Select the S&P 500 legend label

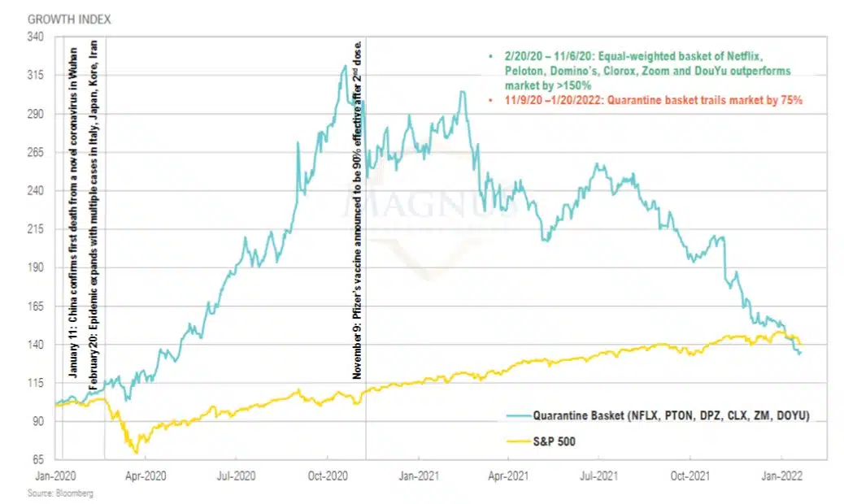pos(555,443)
